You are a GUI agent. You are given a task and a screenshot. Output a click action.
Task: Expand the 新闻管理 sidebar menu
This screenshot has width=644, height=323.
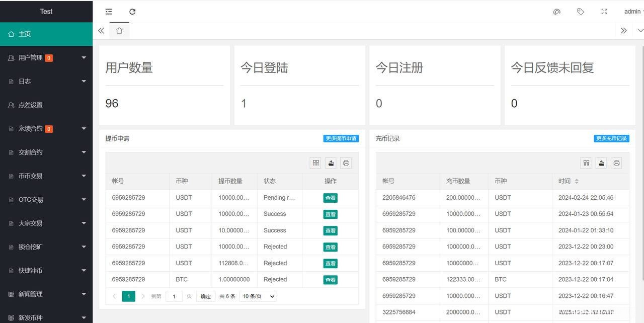tap(46, 294)
